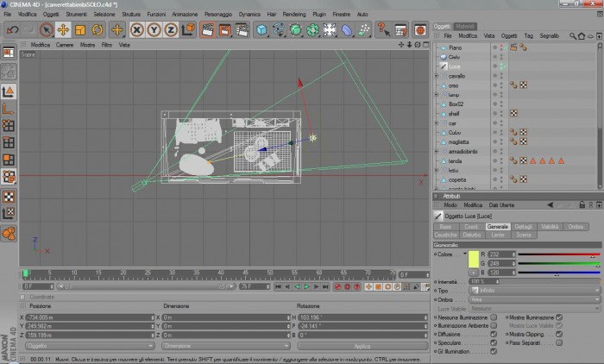Expand the cavallo object tree
Screen dimensions: 604x364
[437, 76]
